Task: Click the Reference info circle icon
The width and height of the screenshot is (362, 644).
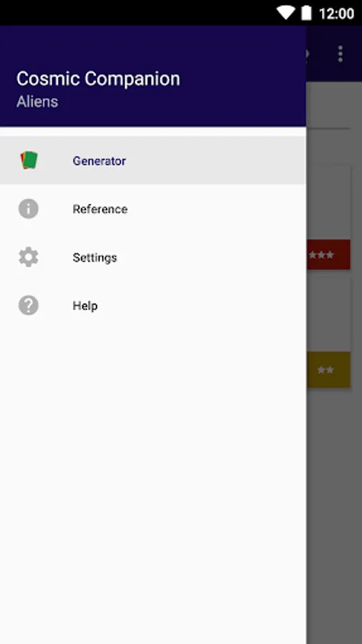Action: (x=29, y=209)
